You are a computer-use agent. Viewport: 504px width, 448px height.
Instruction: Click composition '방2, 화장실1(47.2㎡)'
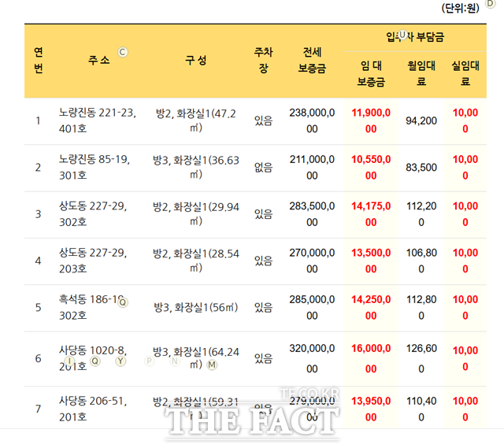tap(196, 120)
